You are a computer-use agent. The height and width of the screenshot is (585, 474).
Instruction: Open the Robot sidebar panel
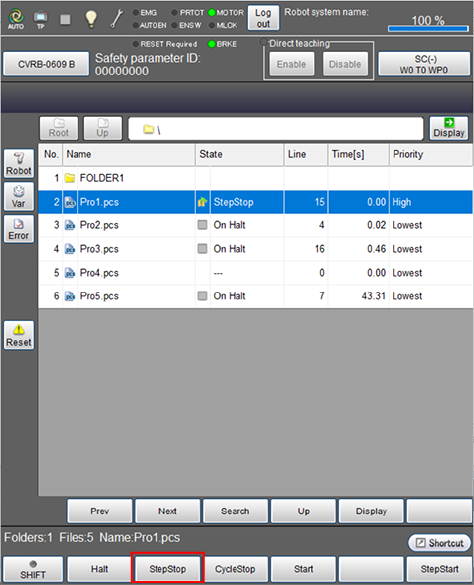point(19,164)
